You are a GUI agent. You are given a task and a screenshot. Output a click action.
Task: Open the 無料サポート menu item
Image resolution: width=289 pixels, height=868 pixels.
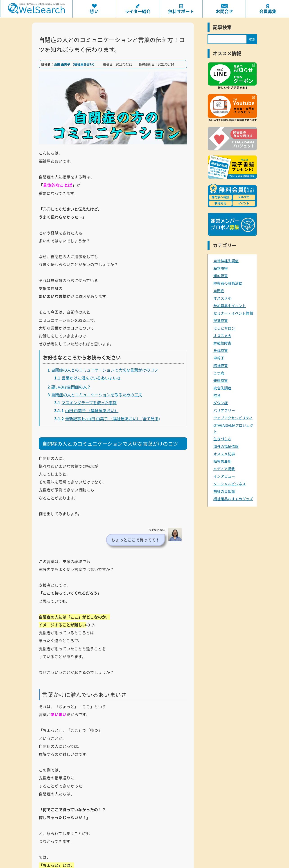point(181,9)
